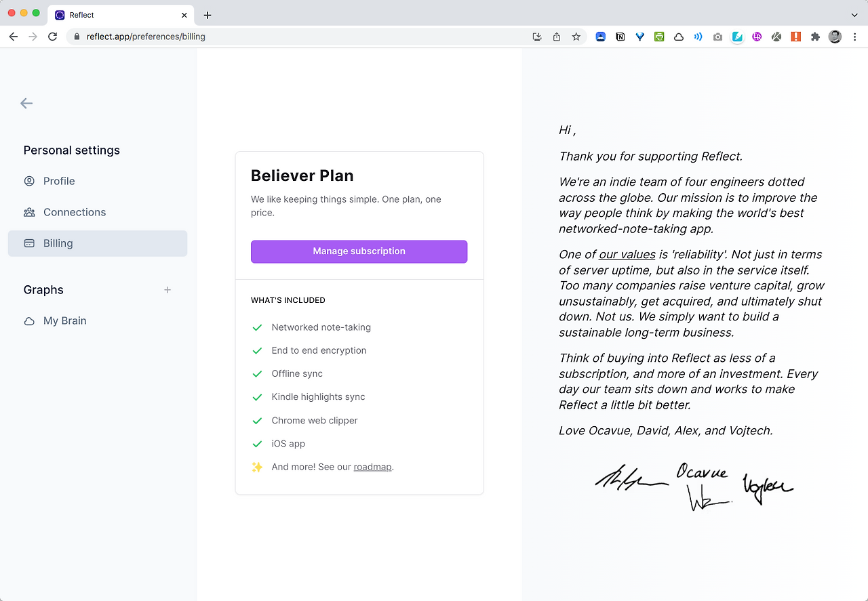Image resolution: width=868 pixels, height=601 pixels.
Task: Click the browser forward button
Action: (33, 37)
